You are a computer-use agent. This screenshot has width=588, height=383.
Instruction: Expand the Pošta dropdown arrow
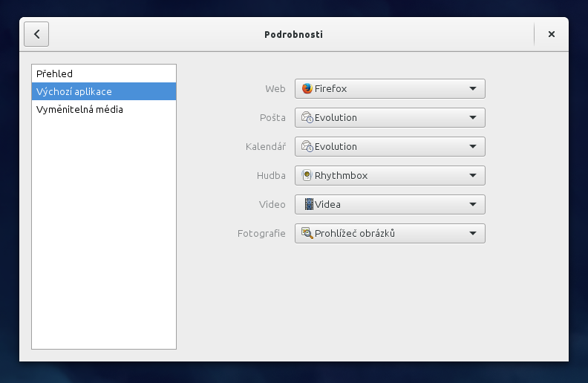[473, 118]
